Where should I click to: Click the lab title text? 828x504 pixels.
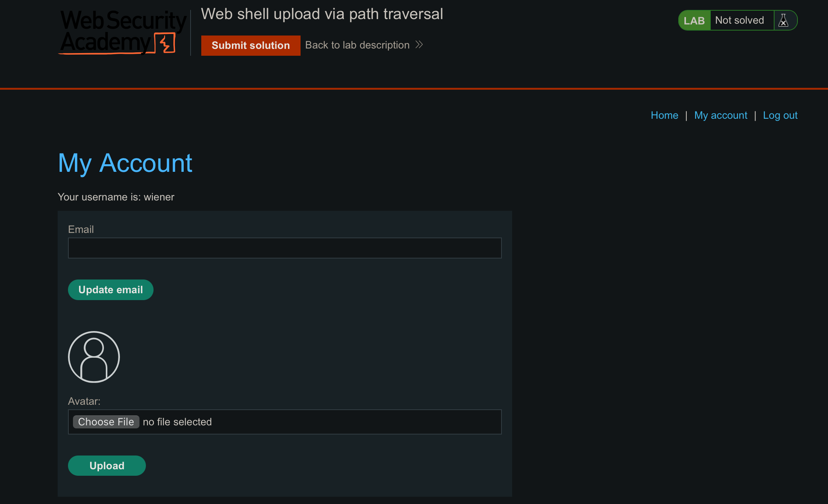click(x=322, y=14)
